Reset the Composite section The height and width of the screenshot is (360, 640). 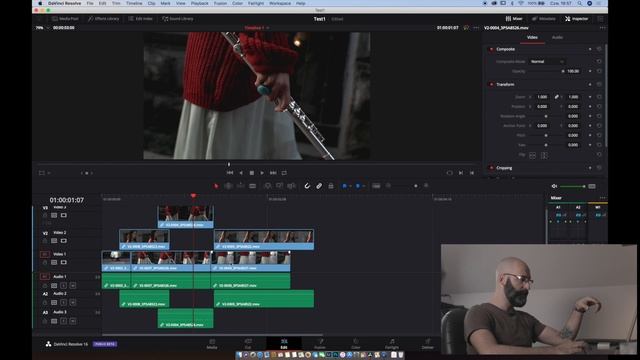coord(599,49)
